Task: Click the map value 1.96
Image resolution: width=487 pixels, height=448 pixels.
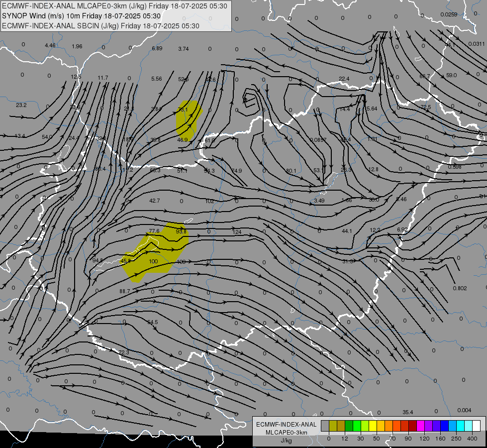Action: tap(77, 46)
